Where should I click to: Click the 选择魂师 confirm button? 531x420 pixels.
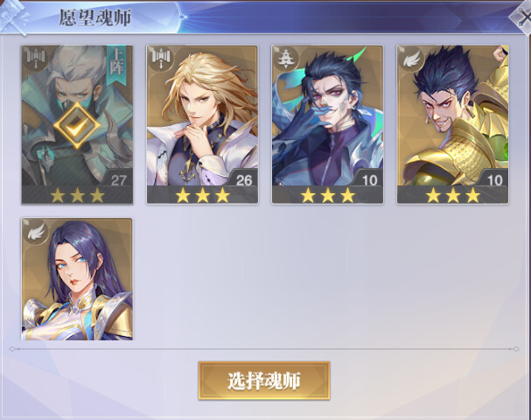[x=264, y=381]
